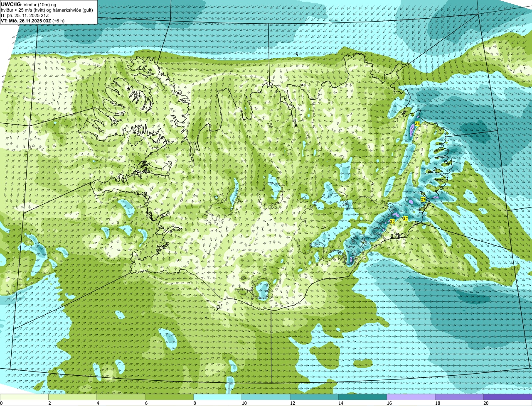This screenshot has height=406, width=532.
Task: Click the 4–6 m/s green legend color
Action: click(x=121, y=397)
